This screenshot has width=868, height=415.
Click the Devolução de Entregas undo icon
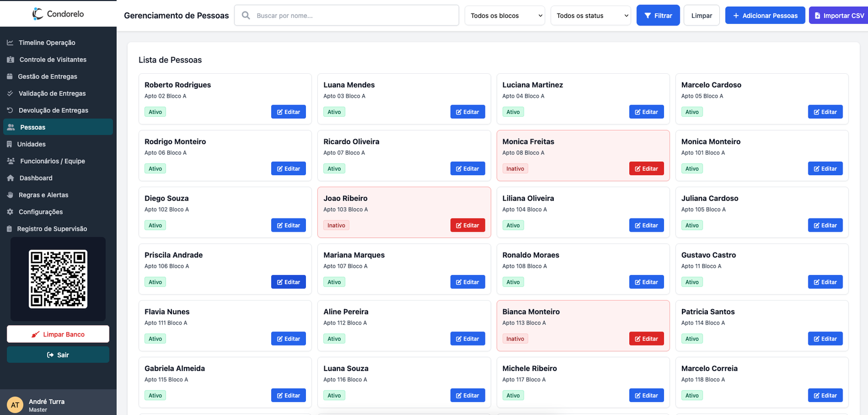coord(10,110)
